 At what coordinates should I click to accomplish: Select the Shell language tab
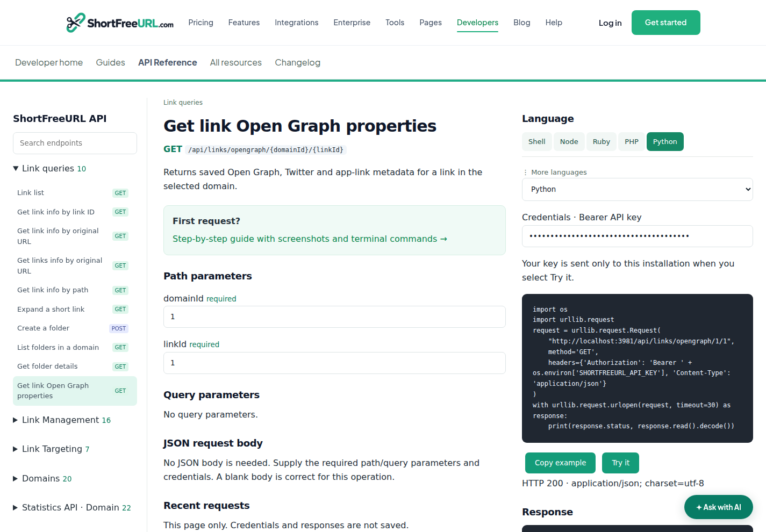(536, 141)
